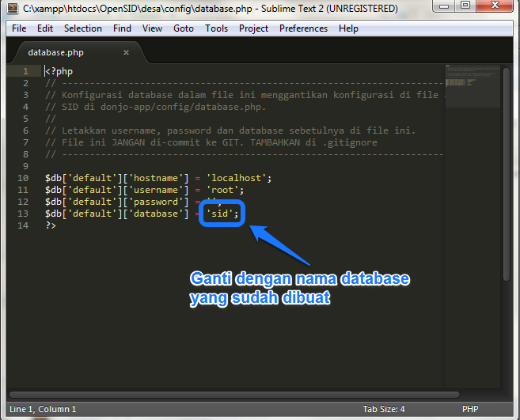The width and height of the screenshot is (520, 420).
Task: Click the minimap code preview
Action: 471,79
